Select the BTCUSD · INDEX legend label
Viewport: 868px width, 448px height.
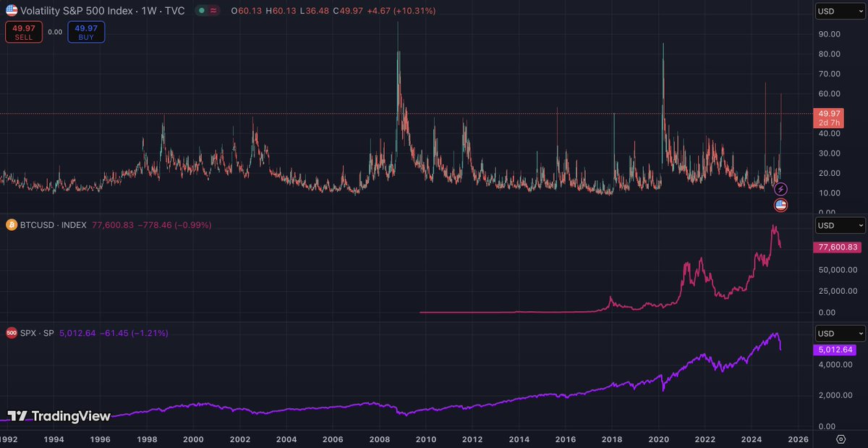click(x=53, y=225)
